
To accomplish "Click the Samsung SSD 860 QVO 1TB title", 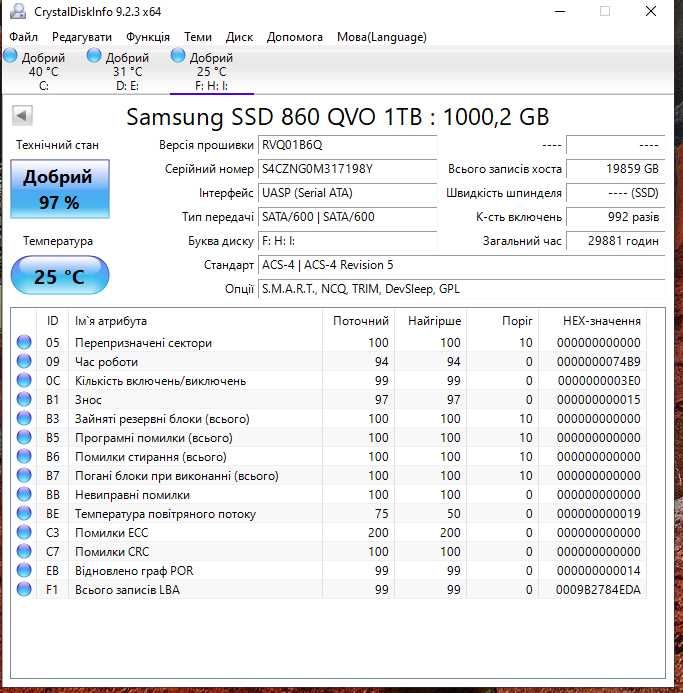I will coord(338,117).
